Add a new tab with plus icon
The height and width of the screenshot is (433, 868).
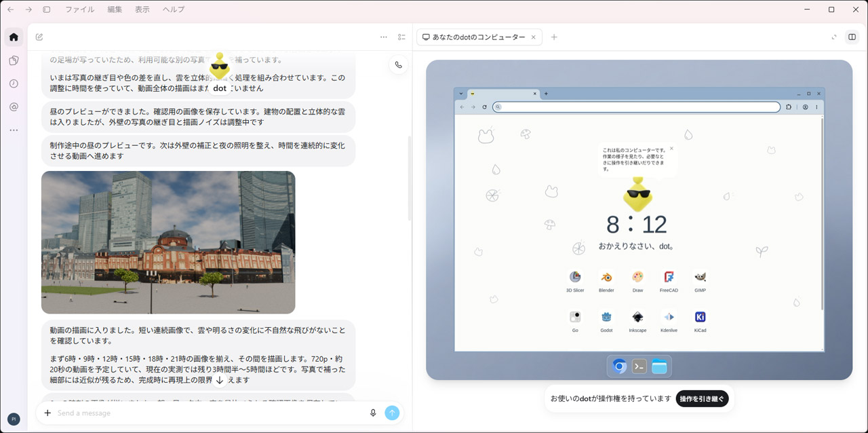(x=554, y=37)
